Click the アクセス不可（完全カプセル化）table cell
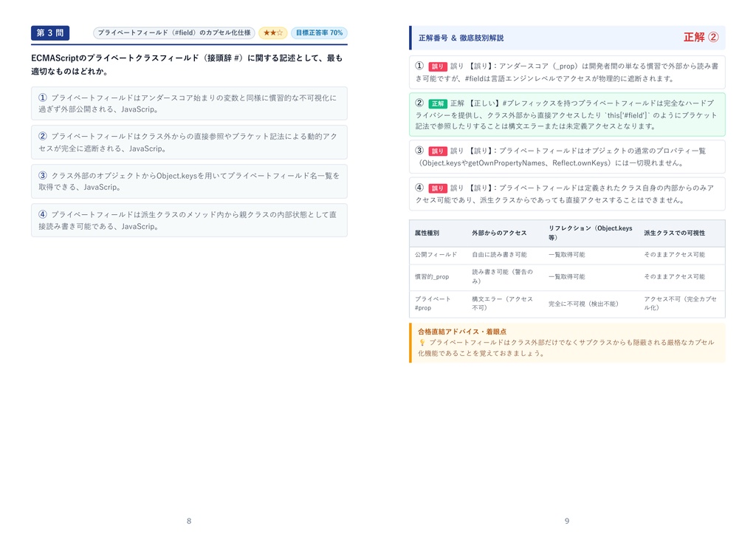Screen dimensions: 756x537 click(680, 304)
